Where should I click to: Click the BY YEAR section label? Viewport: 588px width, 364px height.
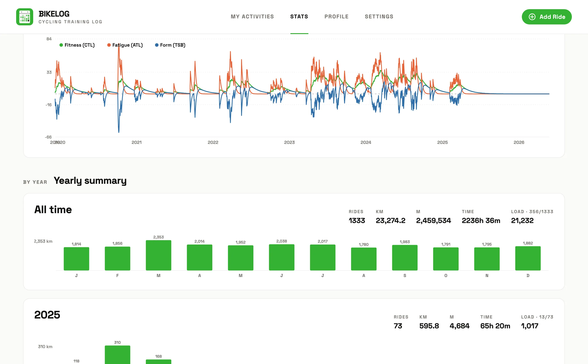tap(35, 182)
